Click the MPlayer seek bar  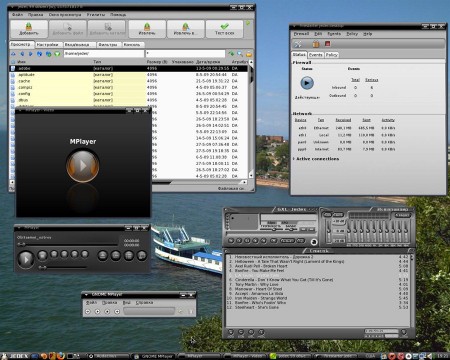click(68, 244)
